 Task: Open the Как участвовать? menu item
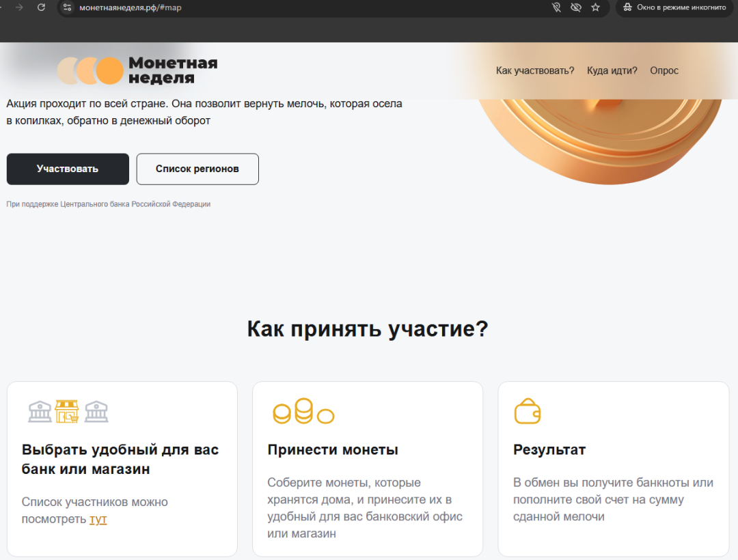(x=535, y=70)
